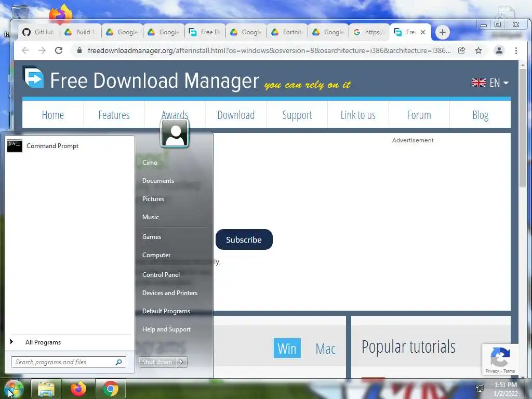Expand the EN language dropdown
Screen dimensions: 532x399
[490, 83]
